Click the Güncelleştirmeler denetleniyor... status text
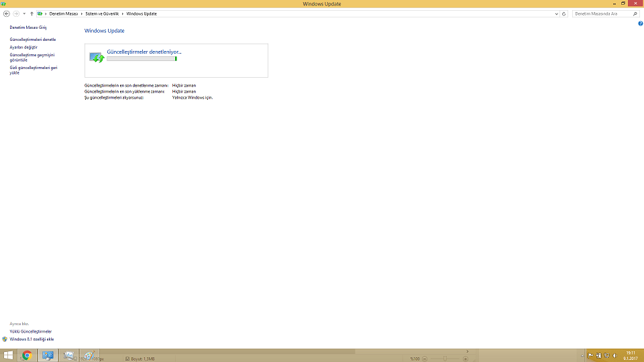The image size is (644, 362). click(x=144, y=52)
